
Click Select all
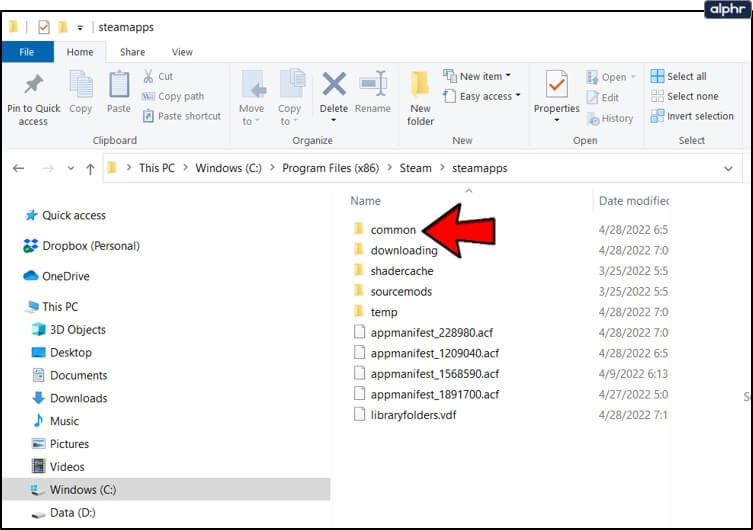click(x=679, y=76)
